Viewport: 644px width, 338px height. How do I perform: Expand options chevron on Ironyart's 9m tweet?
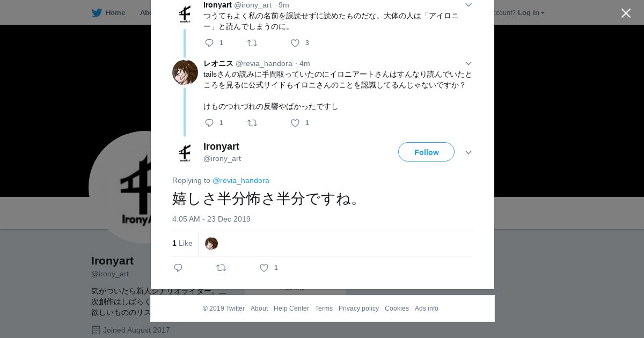(x=468, y=5)
